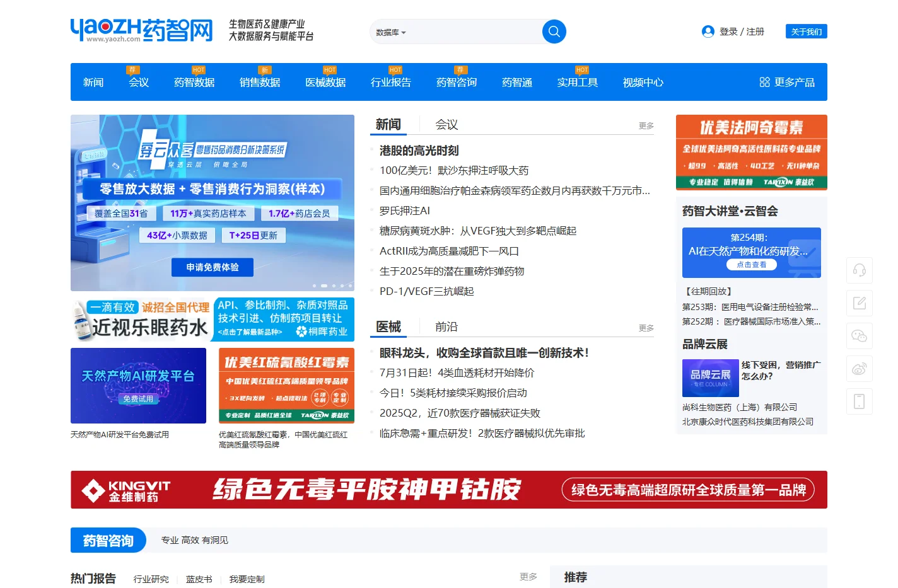Open the 登录 / 注册 link
This screenshot has height=588, width=898.
[742, 32]
